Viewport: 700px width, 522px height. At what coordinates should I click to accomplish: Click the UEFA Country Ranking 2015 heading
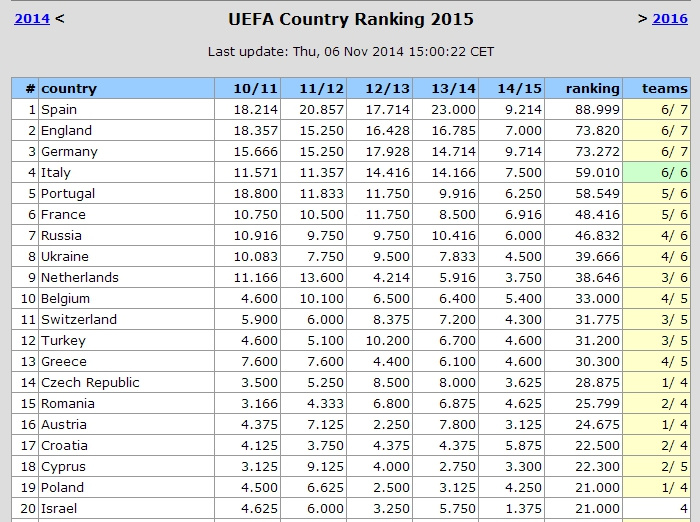350,20
